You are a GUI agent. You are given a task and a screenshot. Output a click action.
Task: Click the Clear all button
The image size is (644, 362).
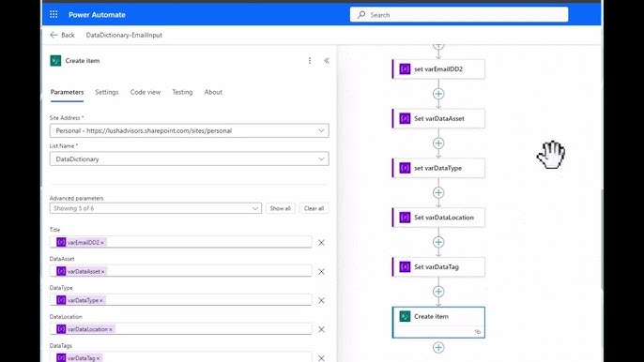(314, 208)
